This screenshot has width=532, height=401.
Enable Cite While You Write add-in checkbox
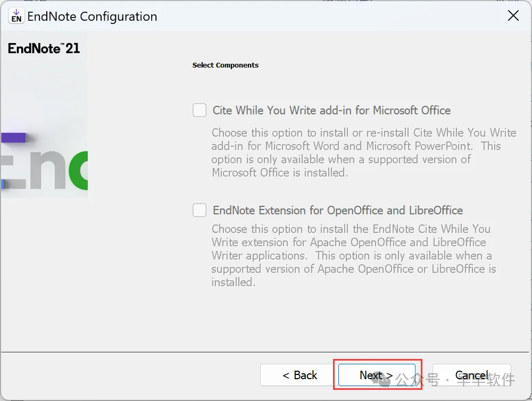pyautogui.click(x=199, y=110)
